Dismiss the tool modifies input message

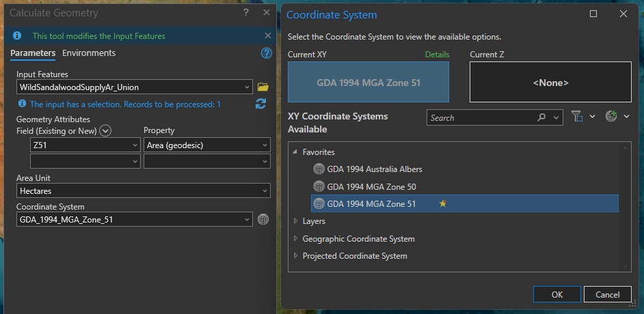[267, 35]
